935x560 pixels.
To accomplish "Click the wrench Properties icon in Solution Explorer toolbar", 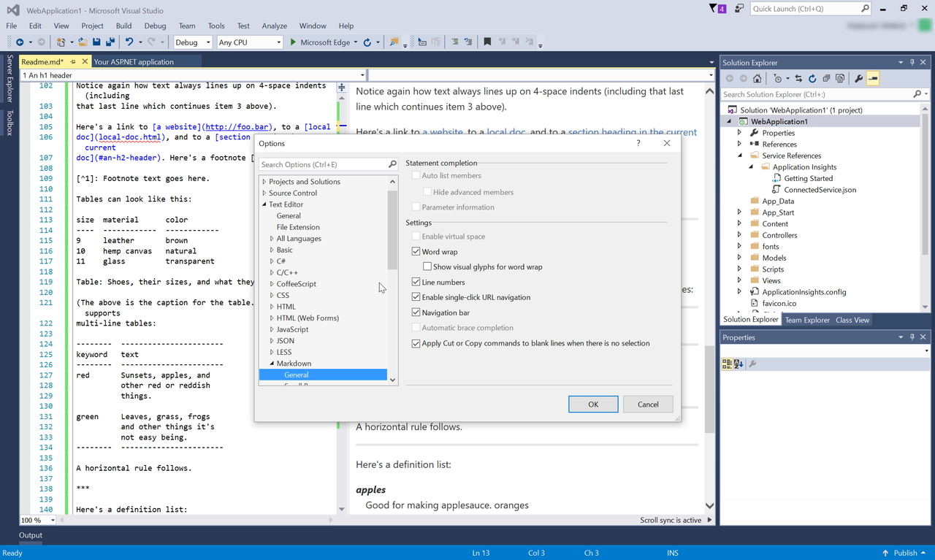I will pos(859,79).
